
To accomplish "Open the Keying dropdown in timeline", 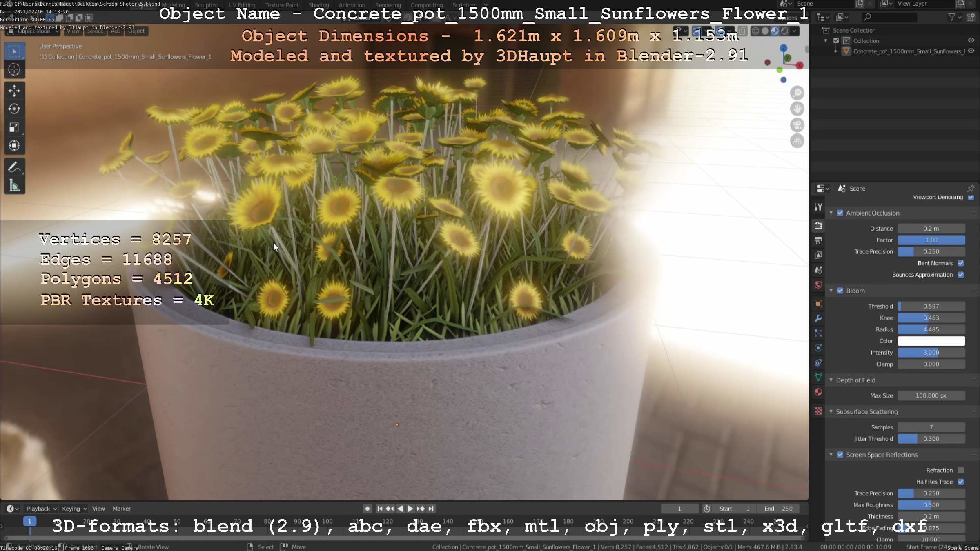I will 74,509.
